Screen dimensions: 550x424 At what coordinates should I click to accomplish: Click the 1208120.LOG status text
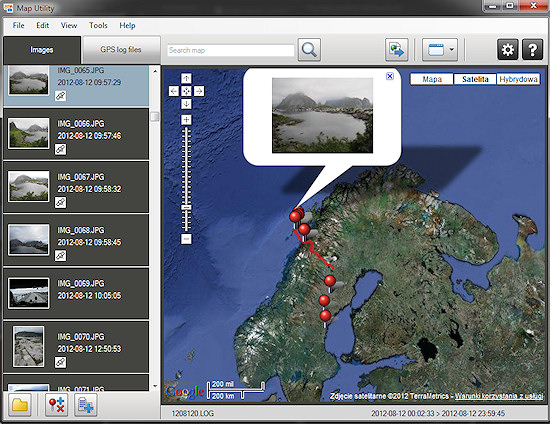[193, 413]
